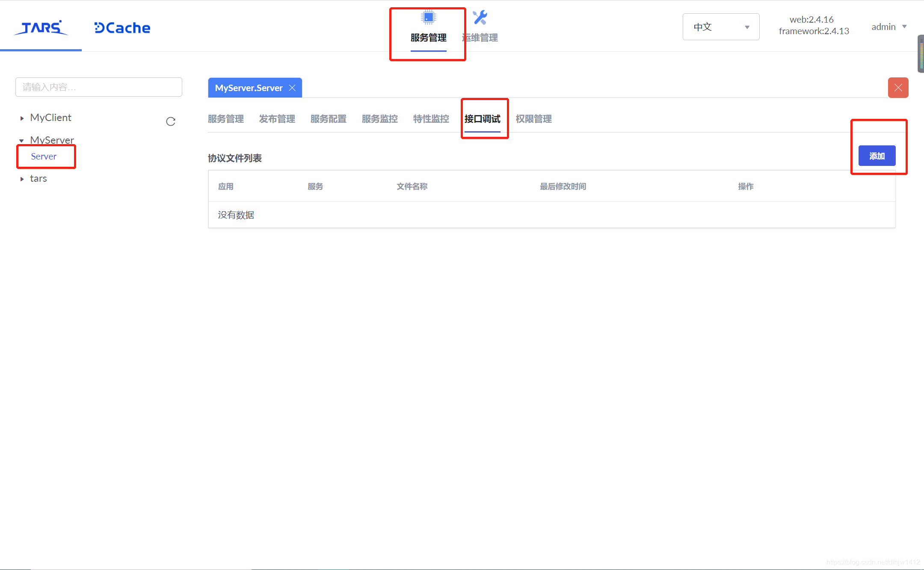Refresh the service tree list

coord(171,121)
